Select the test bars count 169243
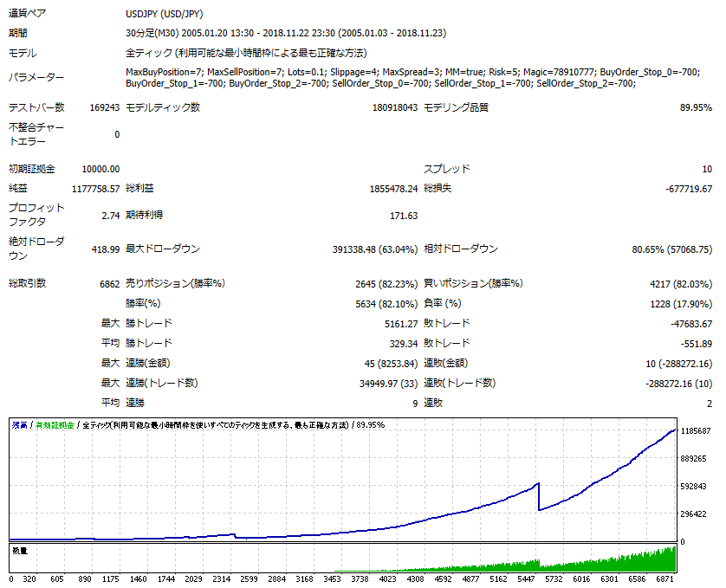726x588 pixels. 105,108
